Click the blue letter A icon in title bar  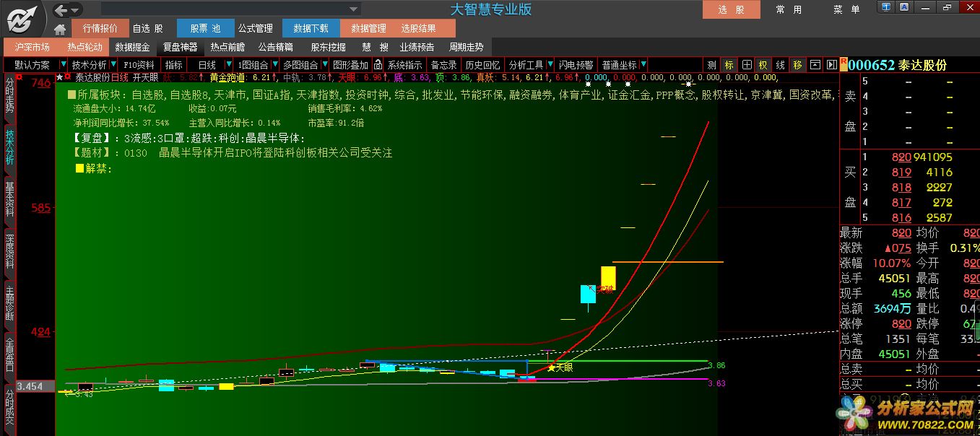[x=904, y=7]
